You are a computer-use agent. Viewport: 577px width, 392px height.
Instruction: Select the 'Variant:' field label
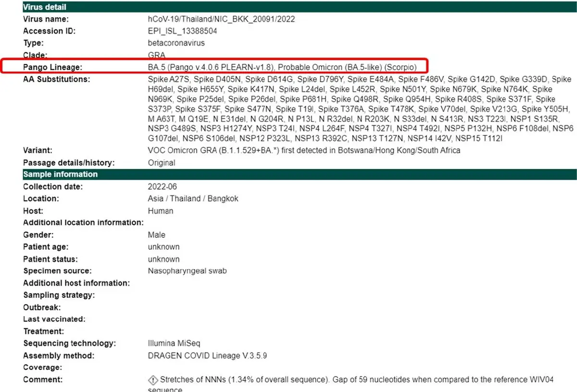click(38, 150)
